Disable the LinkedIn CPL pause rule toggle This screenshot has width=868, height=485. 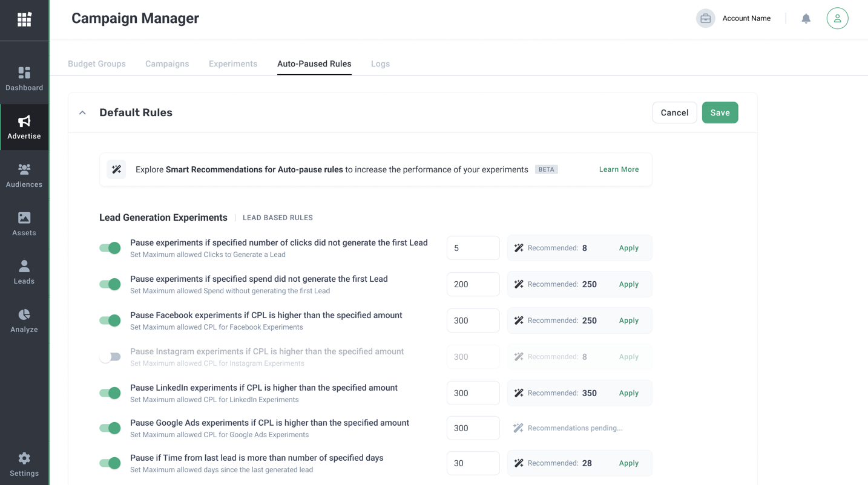click(110, 393)
